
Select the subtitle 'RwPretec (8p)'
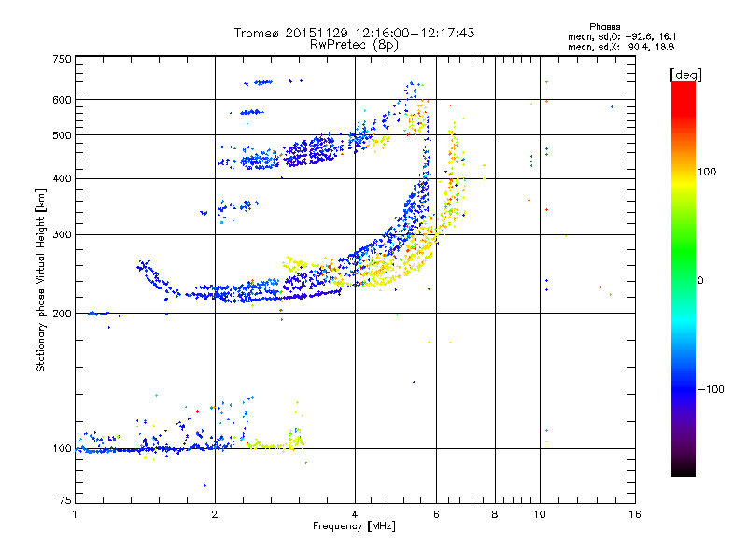click(354, 45)
